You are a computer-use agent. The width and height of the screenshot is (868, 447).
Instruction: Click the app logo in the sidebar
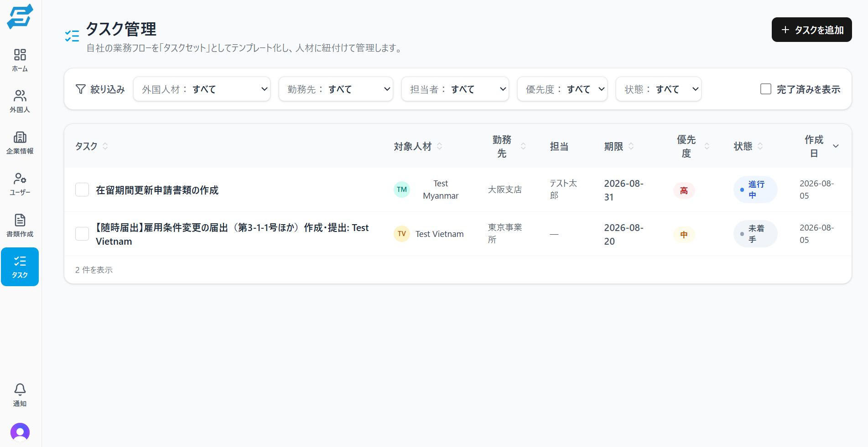20,16
